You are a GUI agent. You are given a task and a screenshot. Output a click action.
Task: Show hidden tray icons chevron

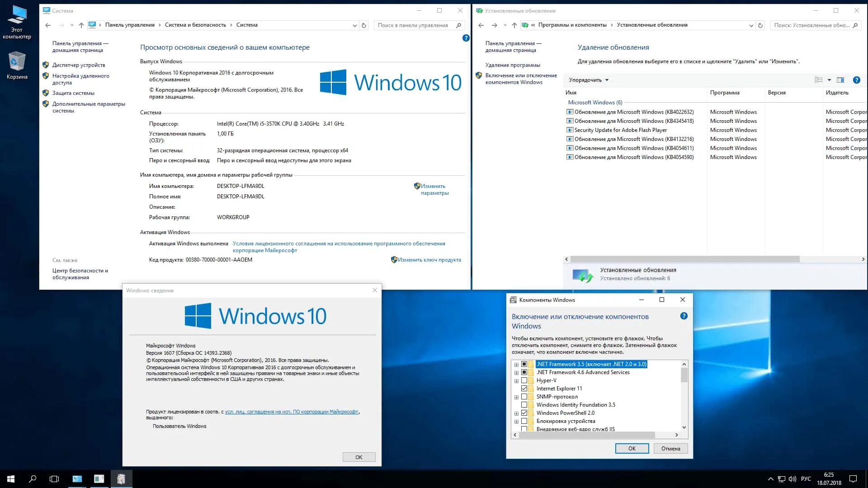pos(770,479)
